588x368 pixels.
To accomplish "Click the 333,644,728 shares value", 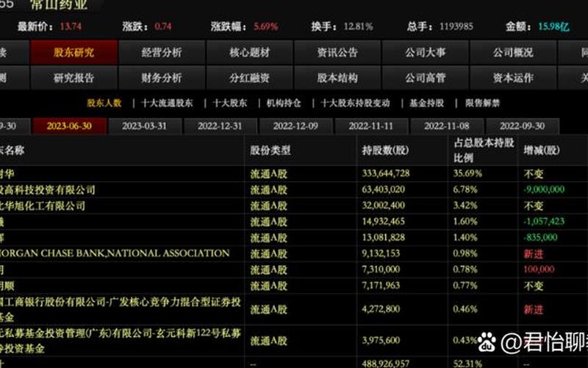I will point(385,174).
